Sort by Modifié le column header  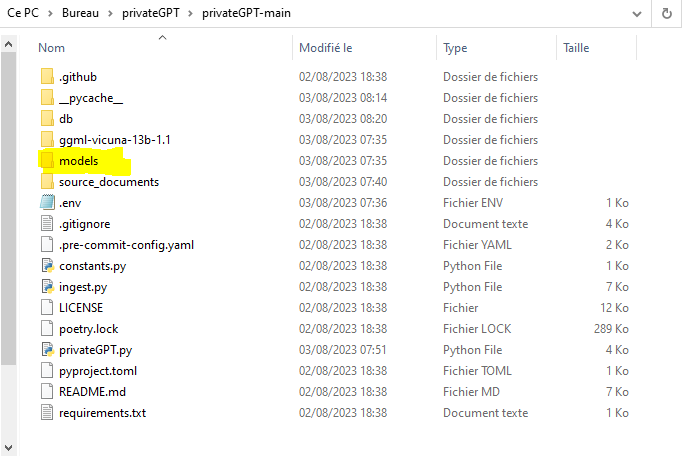click(x=326, y=48)
